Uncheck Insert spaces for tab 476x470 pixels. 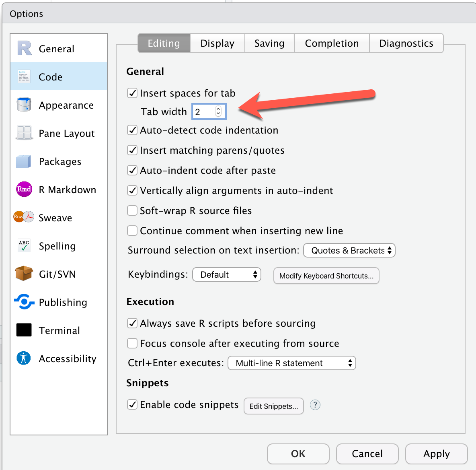coord(132,93)
